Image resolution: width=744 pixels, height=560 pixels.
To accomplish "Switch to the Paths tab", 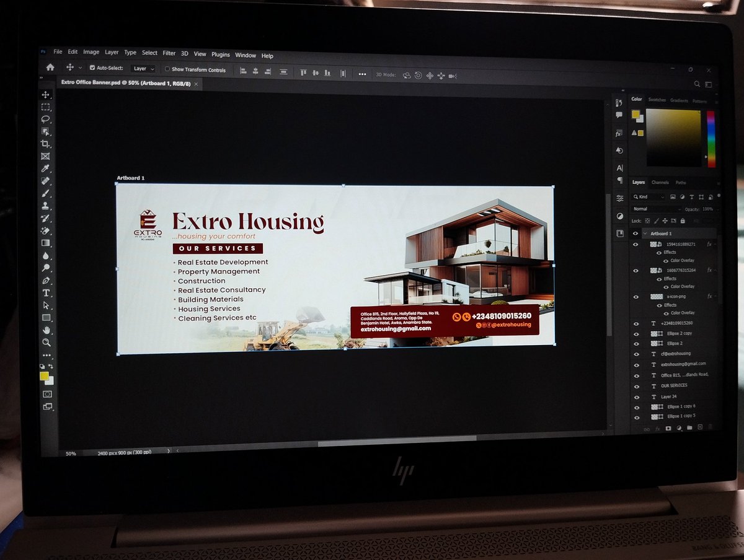I will (x=681, y=183).
